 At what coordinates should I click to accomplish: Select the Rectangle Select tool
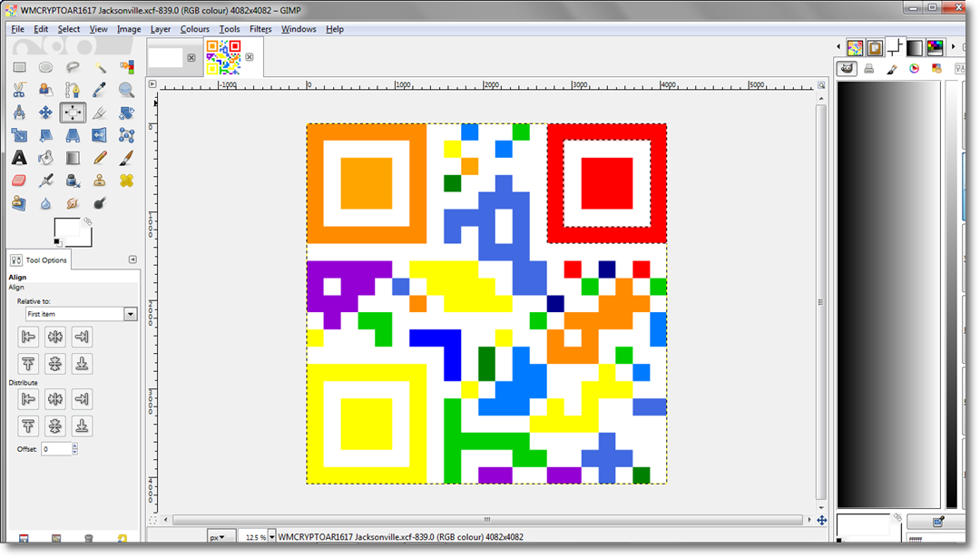pos(19,67)
